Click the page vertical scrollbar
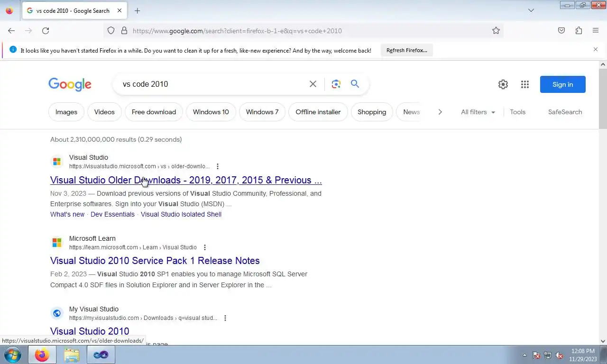Viewport: 607px width, 364px height. pos(603,99)
